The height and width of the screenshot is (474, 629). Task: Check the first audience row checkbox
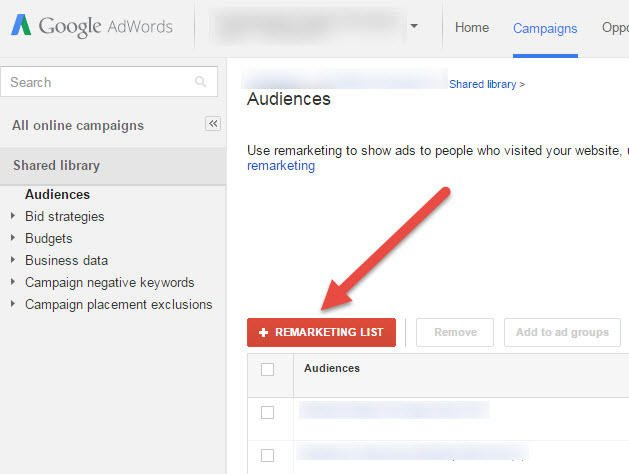[x=267, y=412]
